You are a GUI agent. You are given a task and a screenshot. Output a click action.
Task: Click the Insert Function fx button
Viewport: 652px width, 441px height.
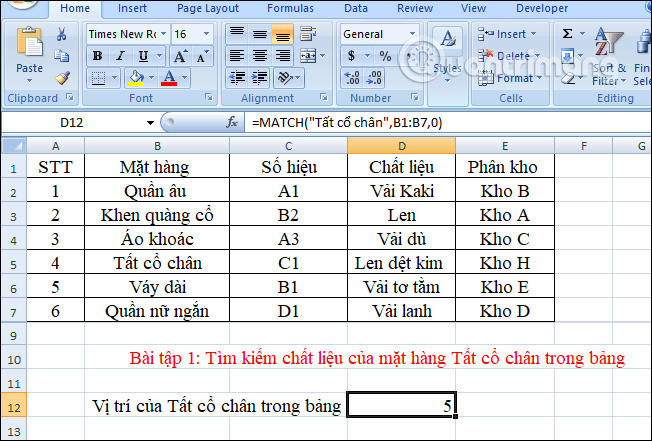(232, 123)
